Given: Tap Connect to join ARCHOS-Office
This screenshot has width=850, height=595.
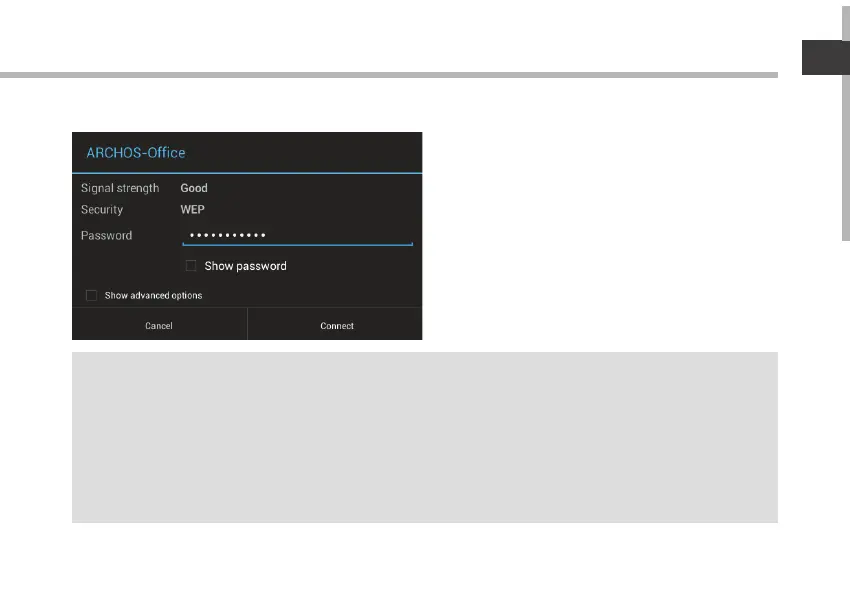Looking at the screenshot, I should 335,325.
